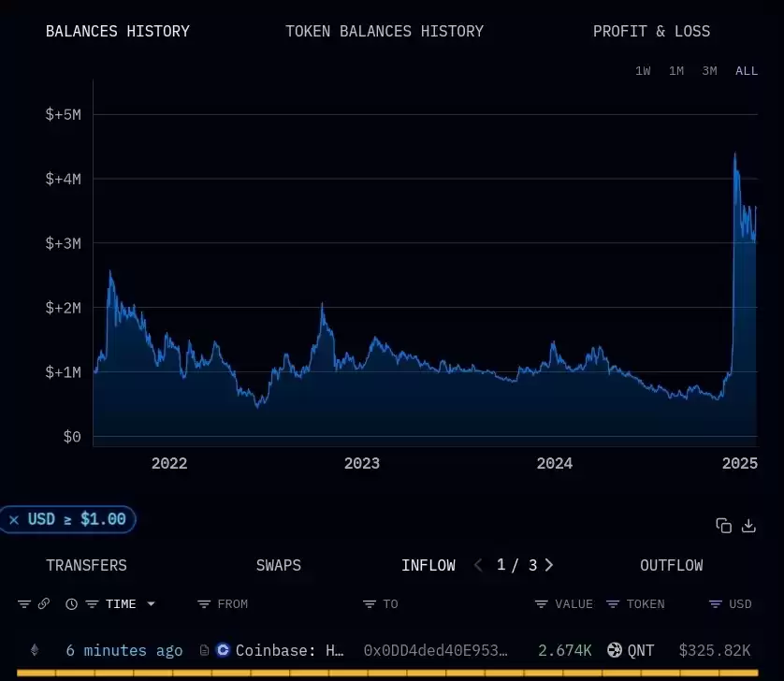Open the QNT token link
Screen dimensions: 784x681
641,650
